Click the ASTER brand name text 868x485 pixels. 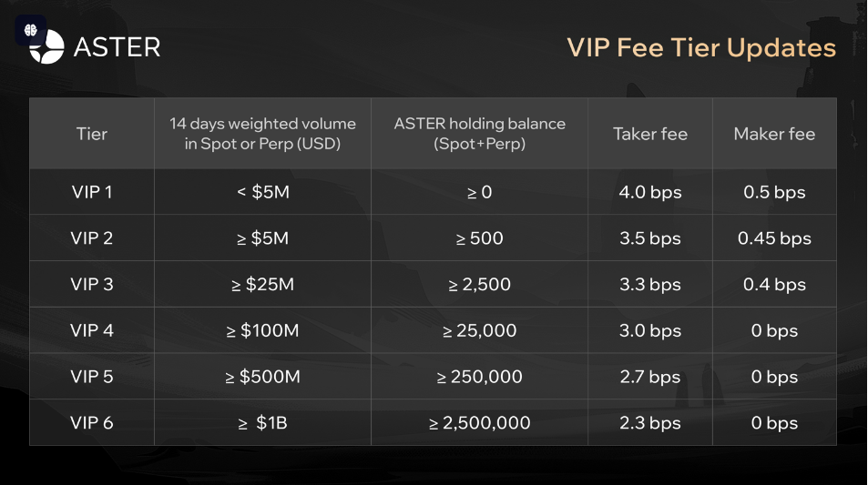[117, 47]
